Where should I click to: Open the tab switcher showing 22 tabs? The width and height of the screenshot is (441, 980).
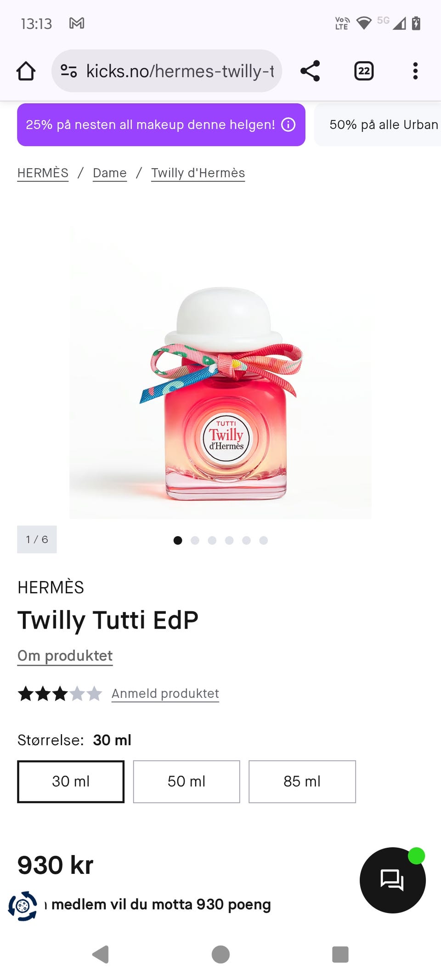(x=364, y=71)
